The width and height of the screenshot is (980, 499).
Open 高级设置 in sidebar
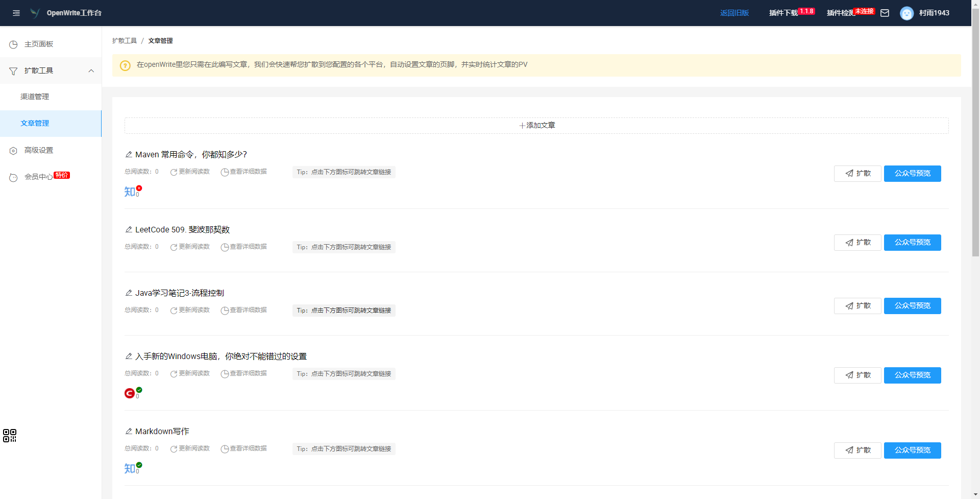coord(39,150)
